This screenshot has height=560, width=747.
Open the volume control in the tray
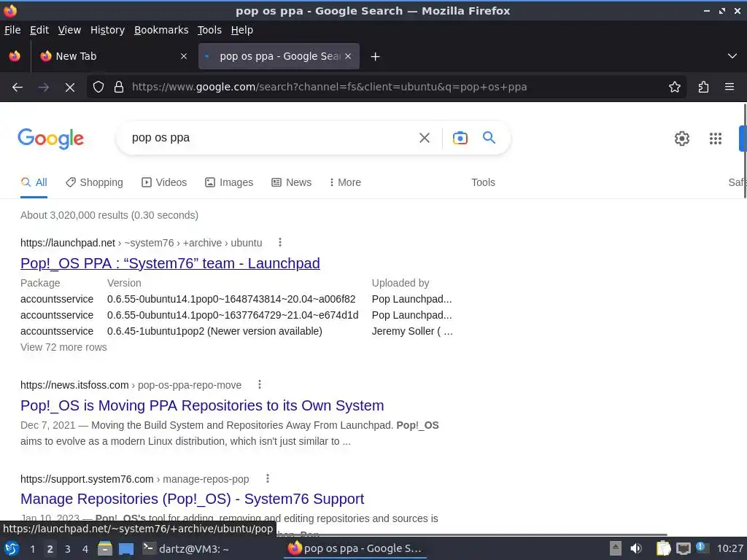pyautogui.click(x=636, y=548)
